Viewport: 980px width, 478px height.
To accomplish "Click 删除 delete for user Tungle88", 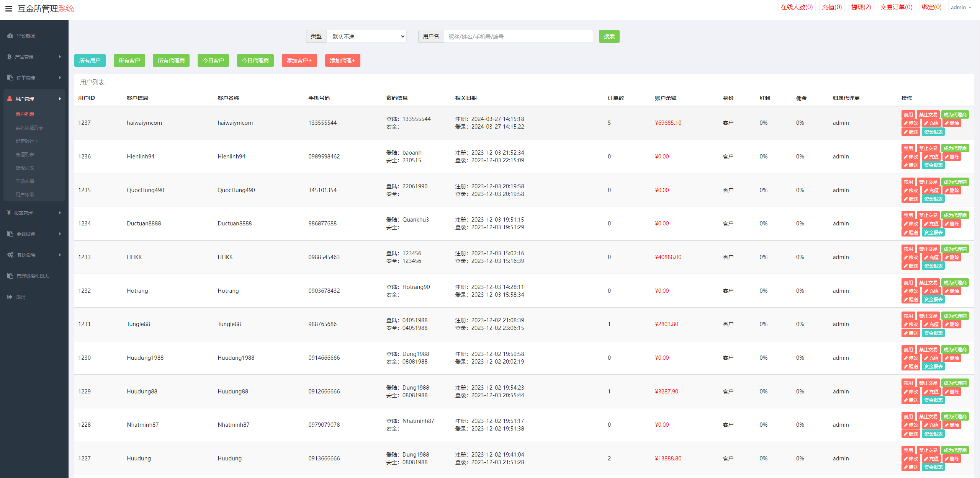I will tap(952, 325).
